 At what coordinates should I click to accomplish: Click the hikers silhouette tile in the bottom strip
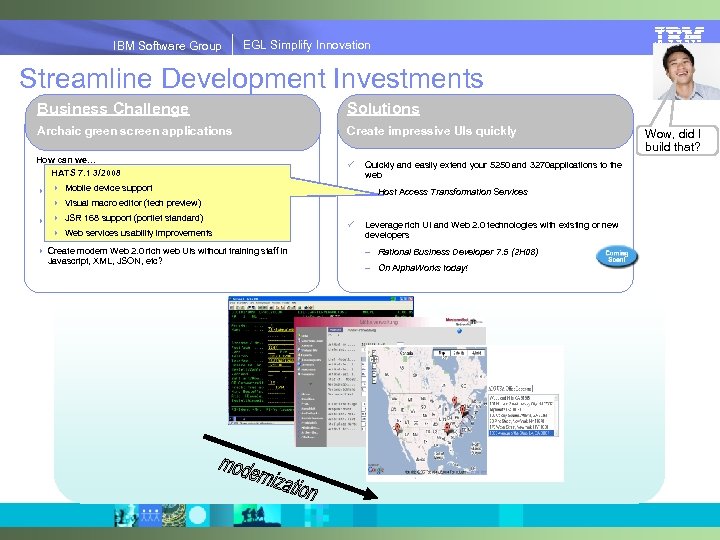257,515
